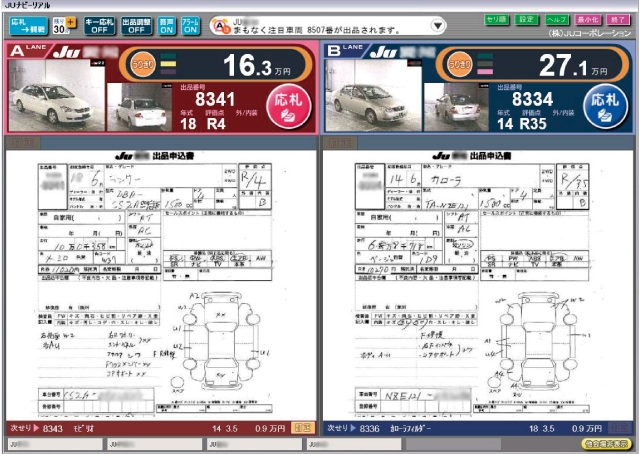Expand the notification message dropdown arrow
This screenshot has height=454, width=640.
pos(438,26)
